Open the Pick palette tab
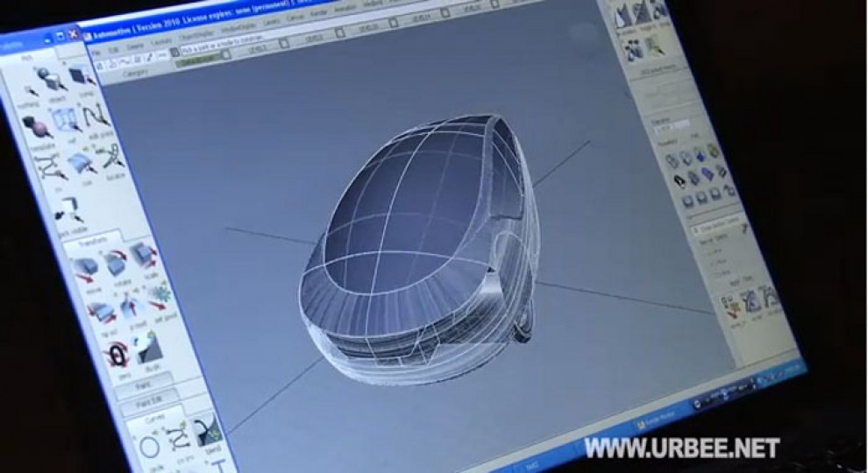The width and height of the screenshot is (868, 473). click(26, 58)
